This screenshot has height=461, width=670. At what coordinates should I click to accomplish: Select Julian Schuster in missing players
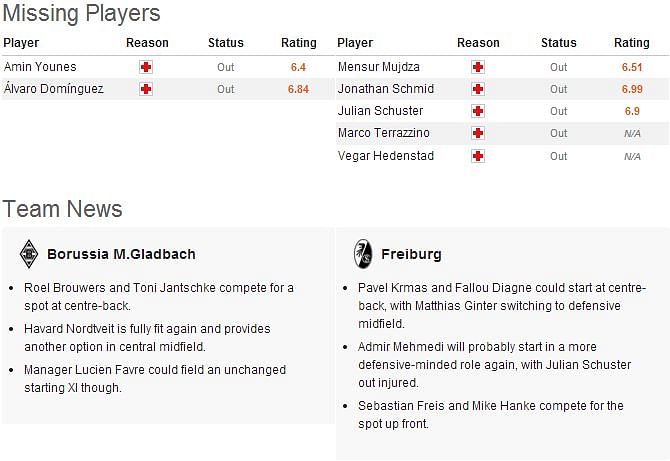[380, 111]
